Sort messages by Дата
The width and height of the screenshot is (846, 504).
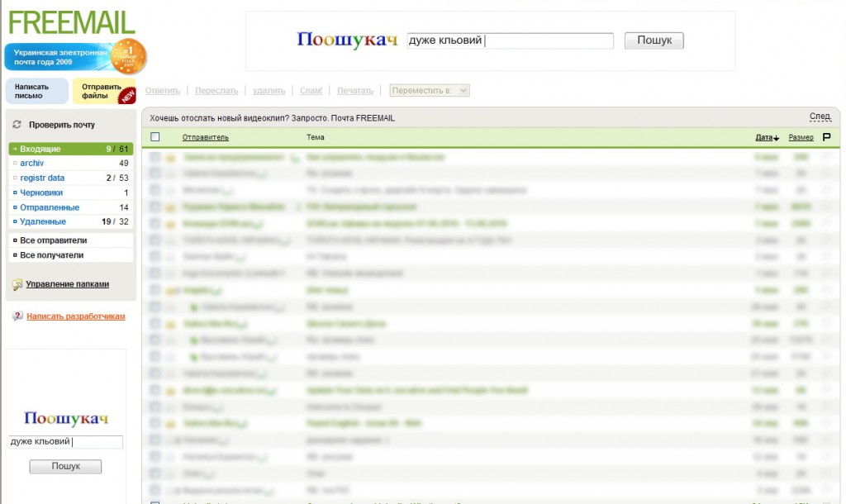[x=764, y=138]
